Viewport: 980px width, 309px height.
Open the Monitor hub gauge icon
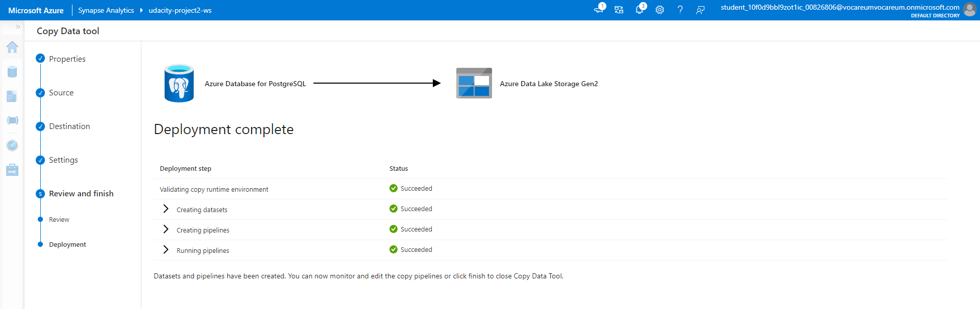[12, 145]
